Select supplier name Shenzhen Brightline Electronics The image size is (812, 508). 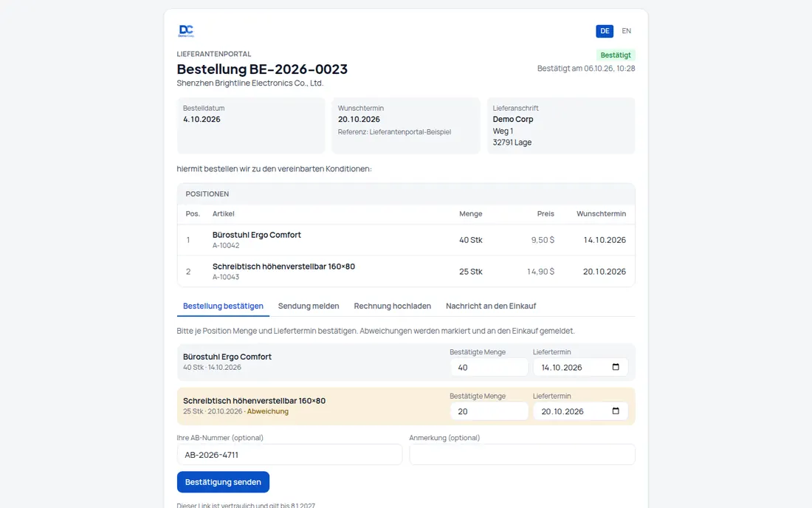(250, 83)
